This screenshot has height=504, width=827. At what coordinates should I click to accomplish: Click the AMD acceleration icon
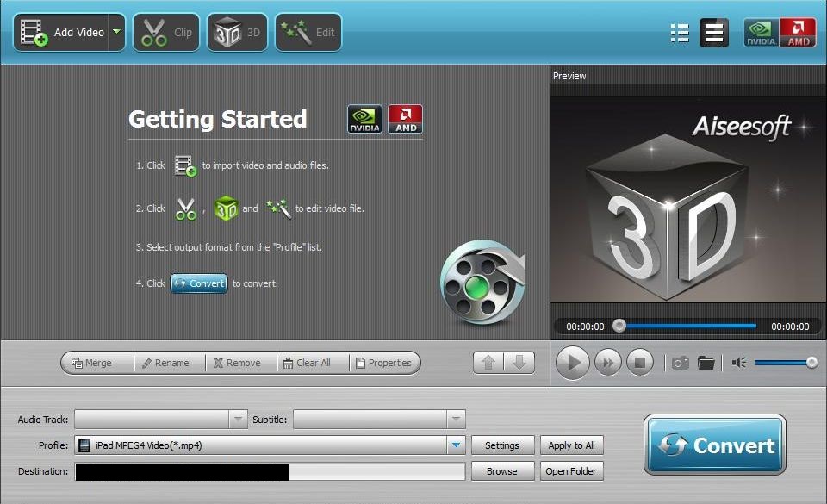click(x=797, y=32)
